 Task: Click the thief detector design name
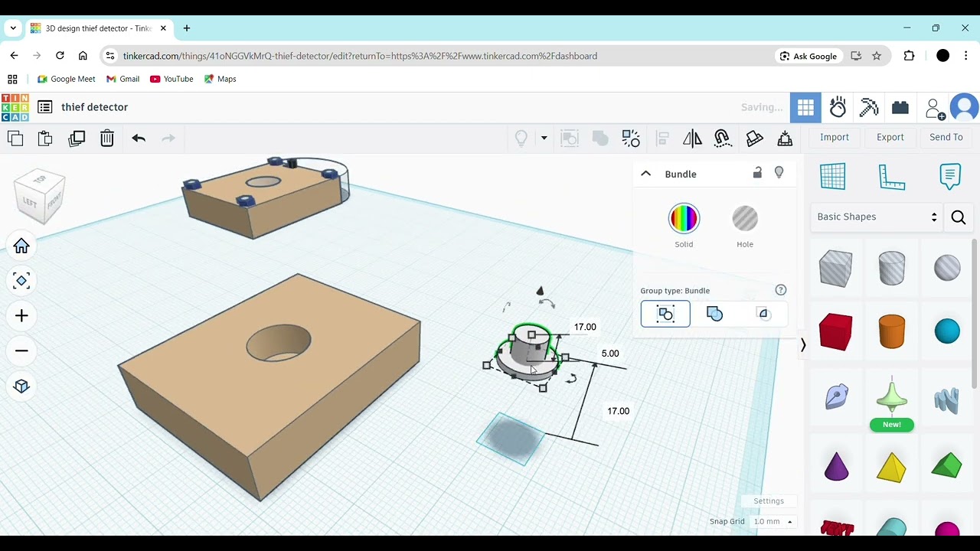pos(95,107)
